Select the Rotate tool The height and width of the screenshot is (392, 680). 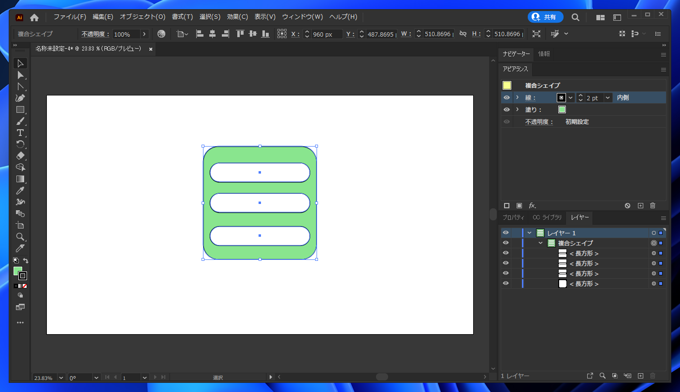[20, 144]
